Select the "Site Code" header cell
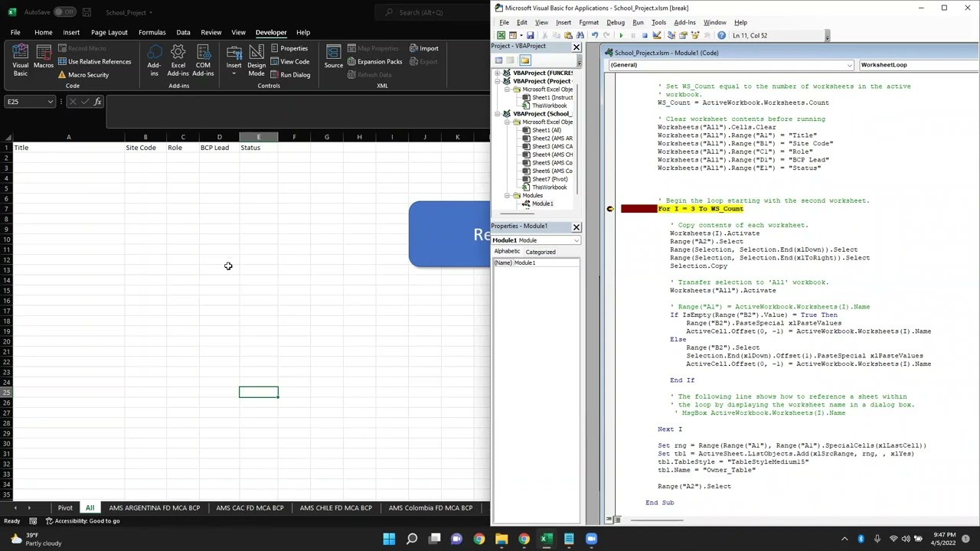The width and height of the screenshot is (980, 551). (x=145, y=148)
